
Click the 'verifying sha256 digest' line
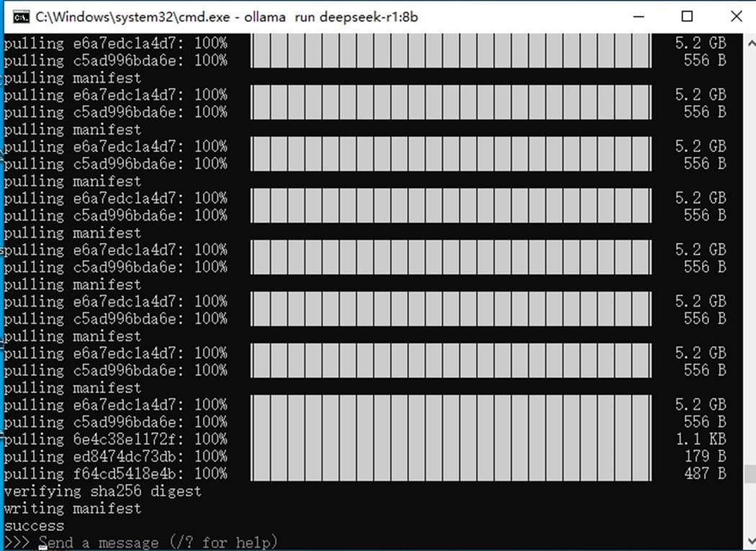(x=103, y=491)
